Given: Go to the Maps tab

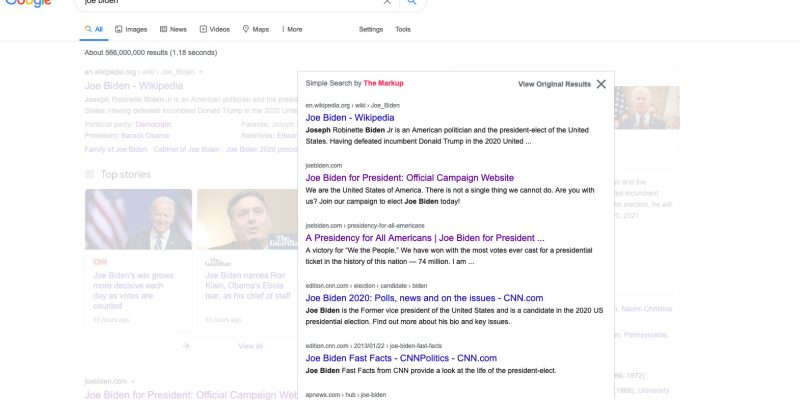Looking at the screenshot, I should [255, 30].
